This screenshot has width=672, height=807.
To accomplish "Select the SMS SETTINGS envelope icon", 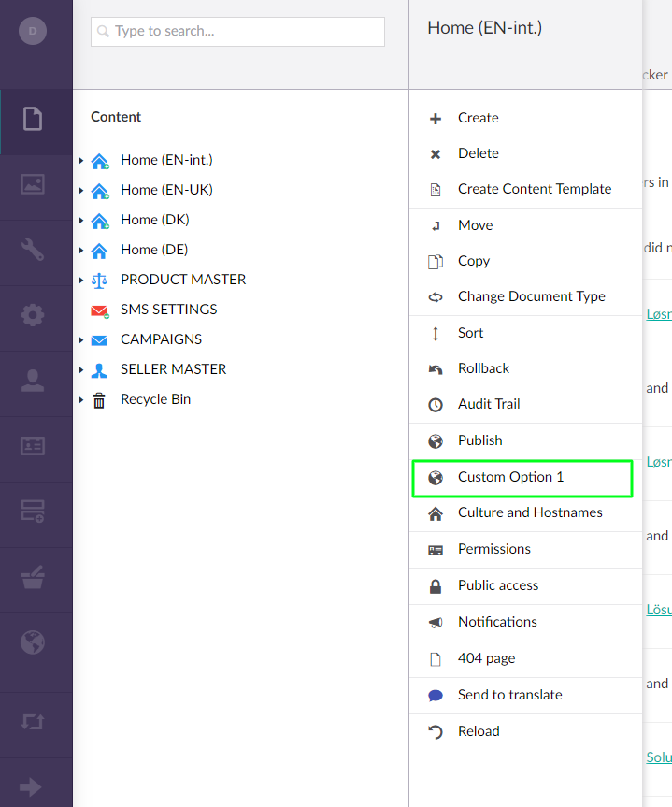I will pyautogui.click(x=100, y=310).
